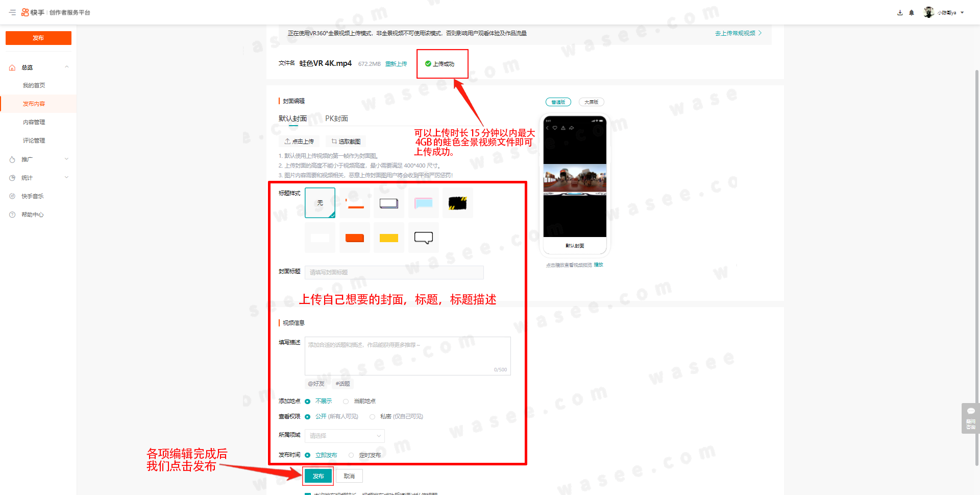Collapse the 总览 sidebar section
This screenshot has width=980, height=495.
66,67
